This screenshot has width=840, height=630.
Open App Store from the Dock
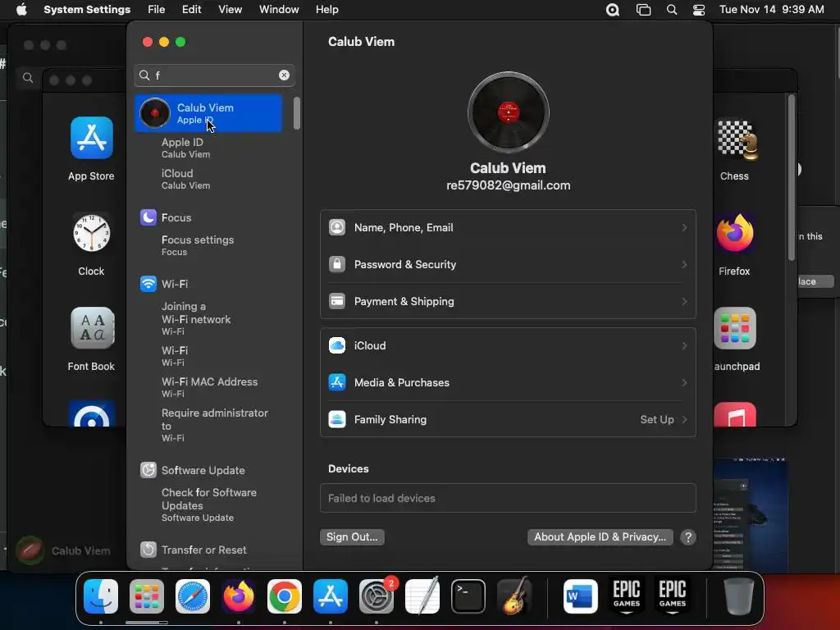coord(331,596)
